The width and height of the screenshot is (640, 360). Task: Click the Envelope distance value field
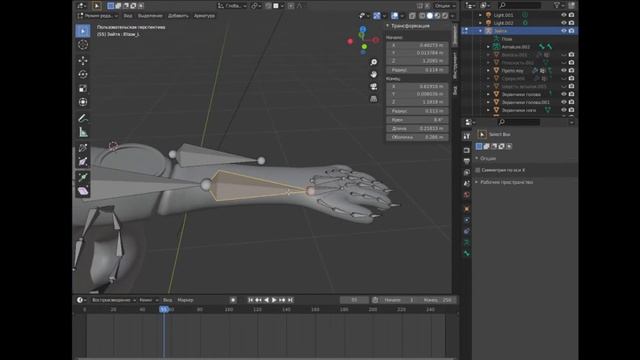tap(417, 137)
